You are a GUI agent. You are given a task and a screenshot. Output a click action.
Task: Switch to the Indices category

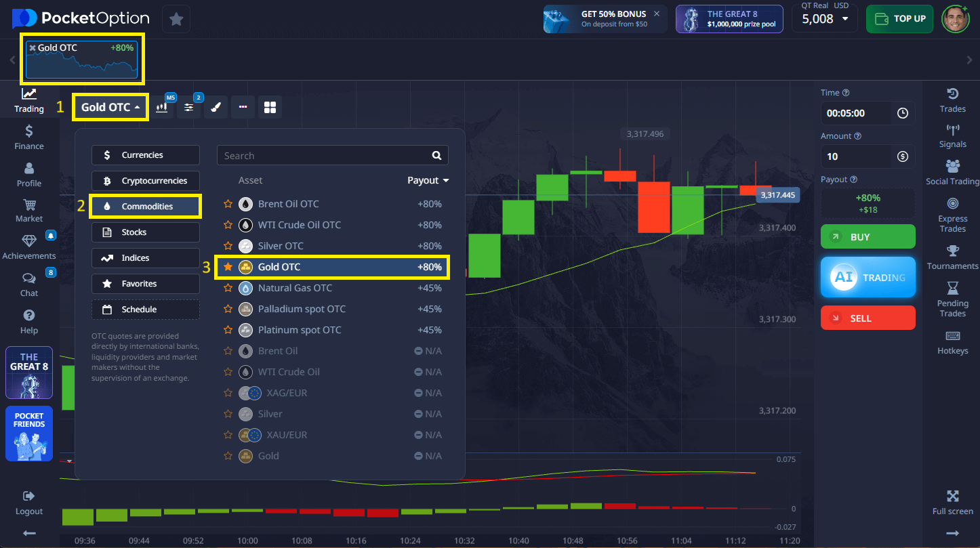[146, 258]
